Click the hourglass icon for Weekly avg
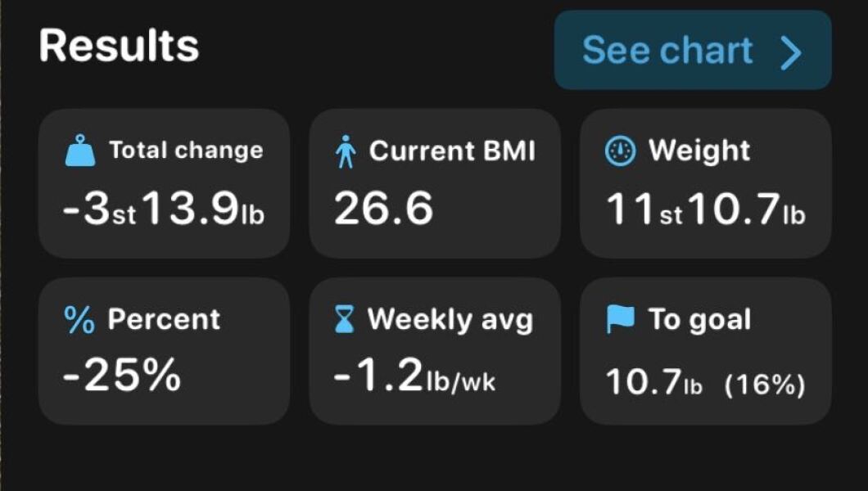Viewport: 868px width, 491px height. pyautogui.click(x=346, y=320)
